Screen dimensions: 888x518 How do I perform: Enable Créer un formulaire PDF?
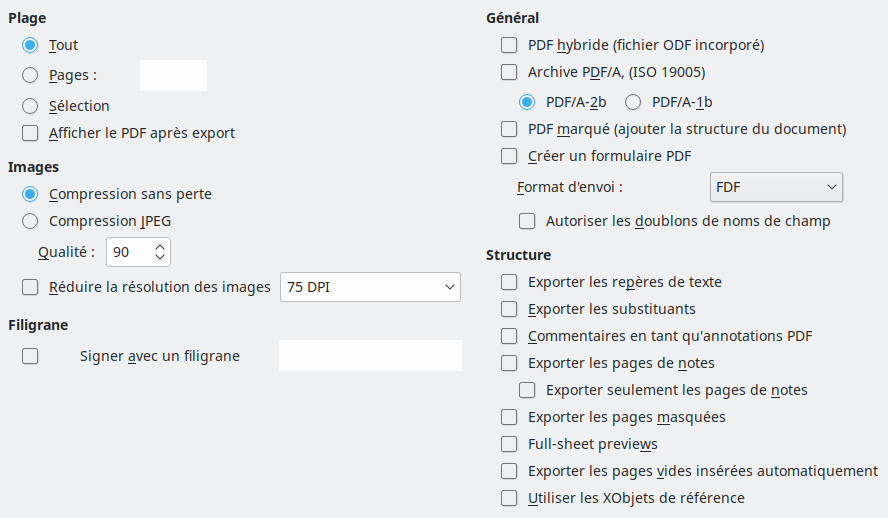tap(509, 156)
